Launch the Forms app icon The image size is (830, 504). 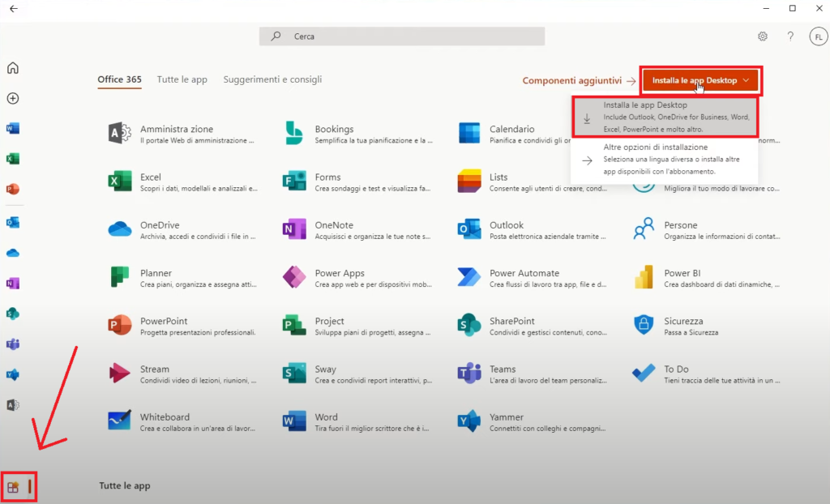293,181
